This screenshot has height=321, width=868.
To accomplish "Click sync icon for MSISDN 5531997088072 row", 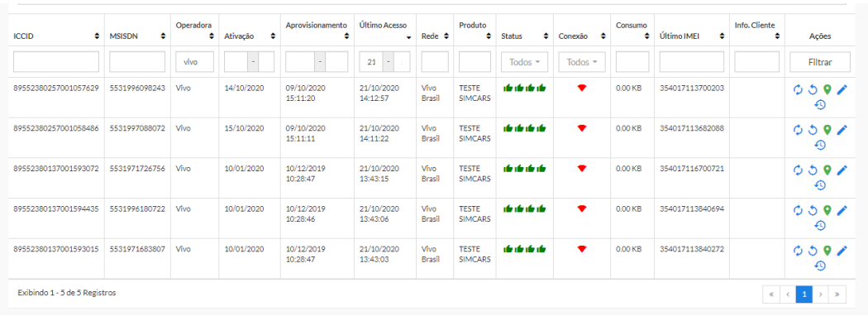I will [798, 130].
